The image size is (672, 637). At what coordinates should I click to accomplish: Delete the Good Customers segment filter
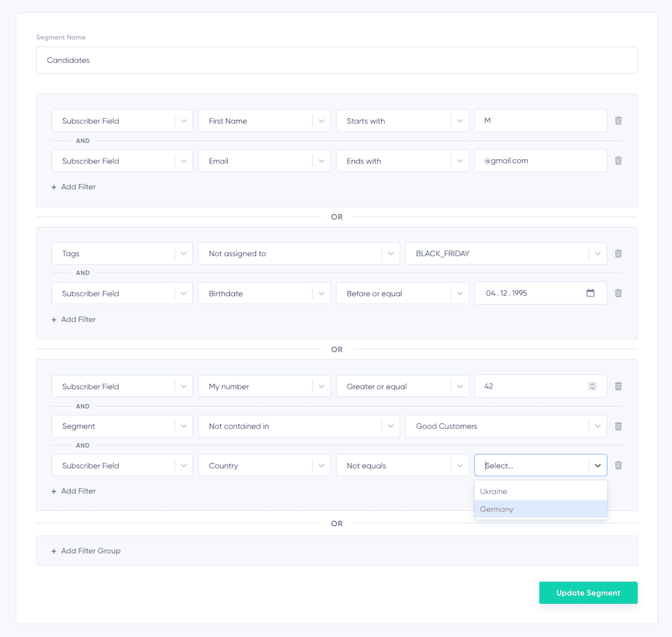pos(618,425)
